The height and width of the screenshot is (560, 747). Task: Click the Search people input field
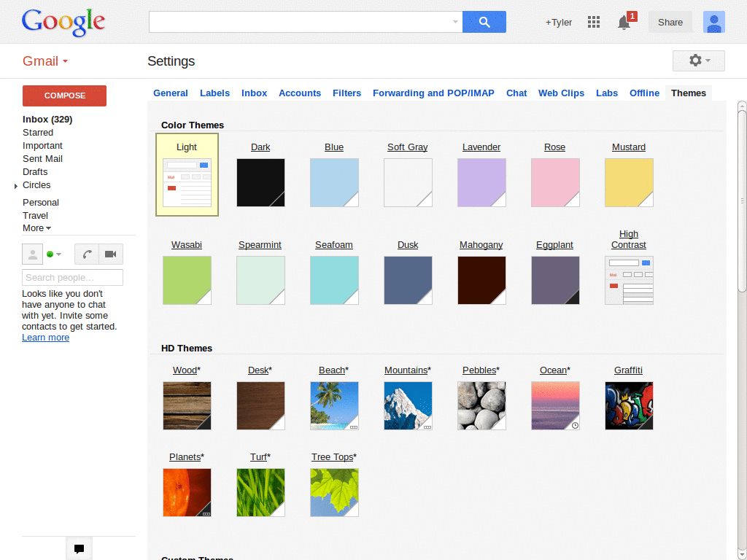click(x=72, y=278)
